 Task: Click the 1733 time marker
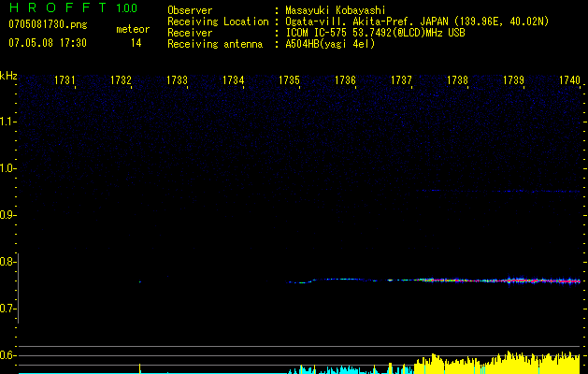click(177, 80)
